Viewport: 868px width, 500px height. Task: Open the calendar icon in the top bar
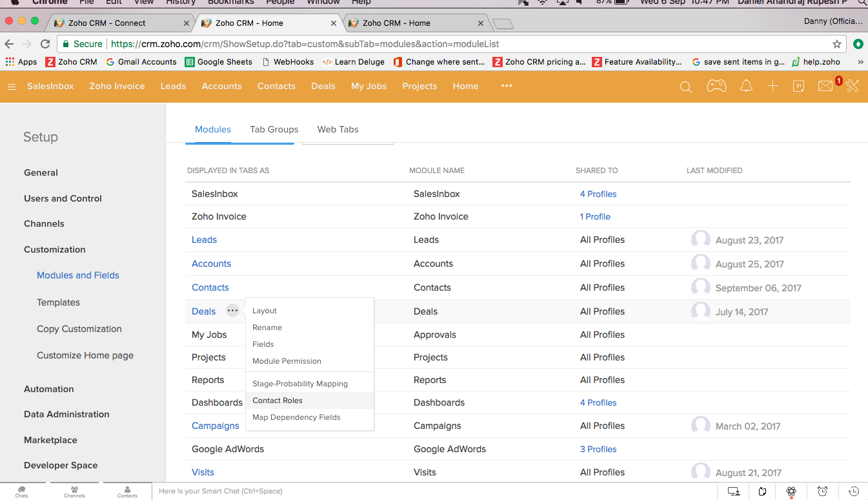click(798, 86)
